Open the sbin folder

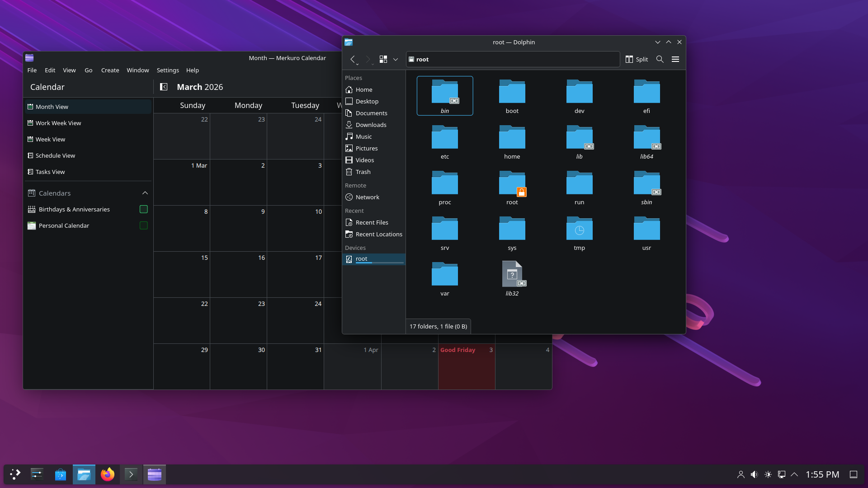pyautogui.click(x=646, y=187)
